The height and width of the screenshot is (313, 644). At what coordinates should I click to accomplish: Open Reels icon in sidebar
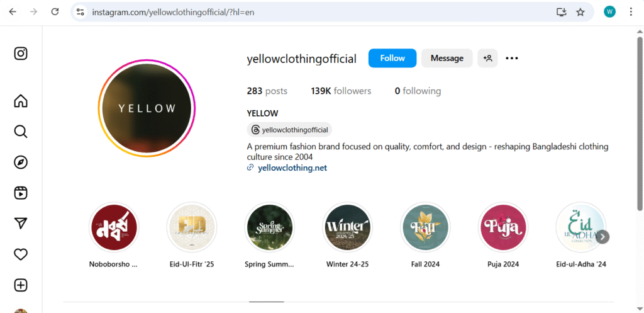[21, 193]
